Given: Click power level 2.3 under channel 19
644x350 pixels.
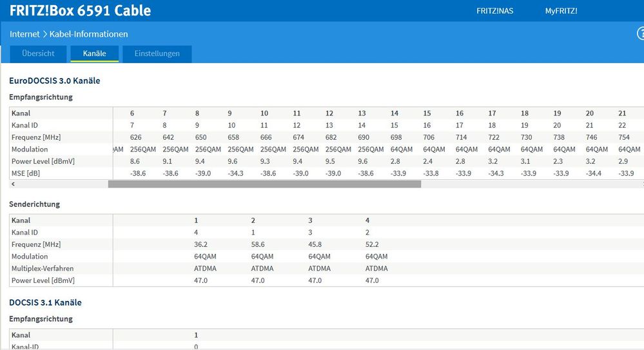Looking at the screenshot, I should click(x=558, y=161).
